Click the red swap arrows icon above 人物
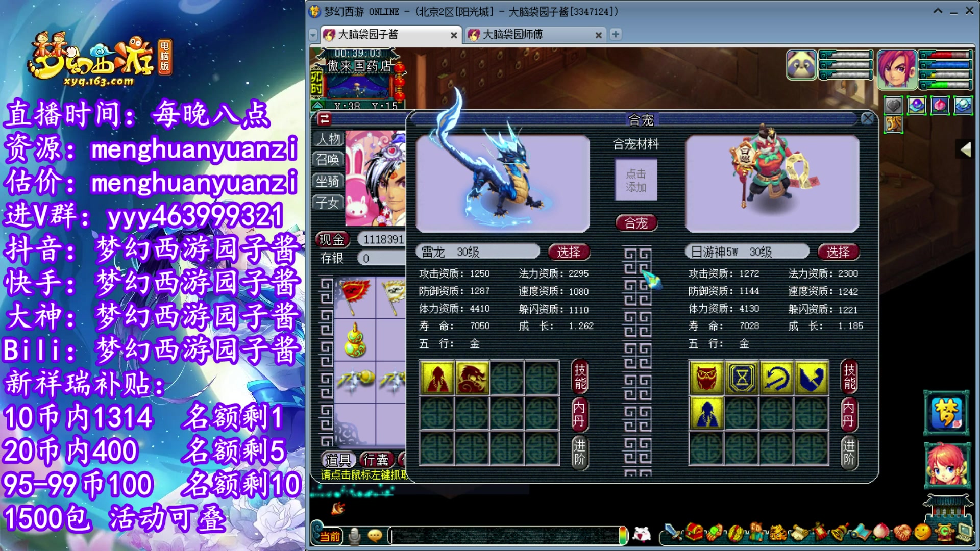This screenshot has height=551, width=980. pyautogui.click(x=325, y=119)
